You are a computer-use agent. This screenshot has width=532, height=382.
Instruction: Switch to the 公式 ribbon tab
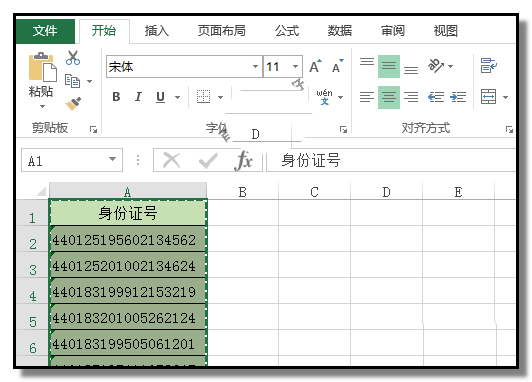(x=287, y=31)
